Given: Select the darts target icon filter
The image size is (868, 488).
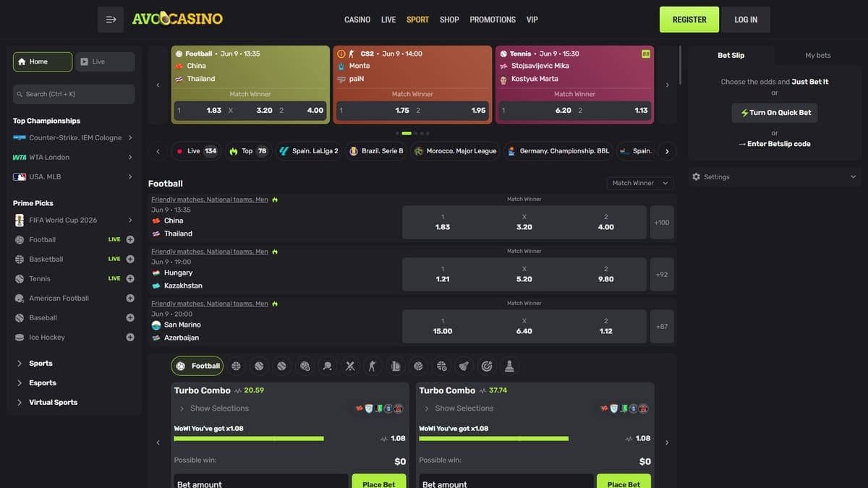Looking at the screenshot, I should tap(487, 366).
